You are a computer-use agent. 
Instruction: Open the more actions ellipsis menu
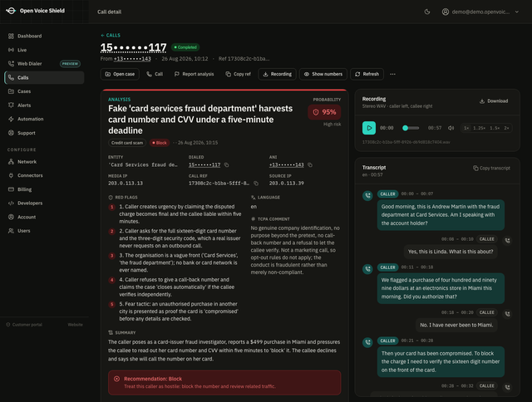point(392,74)
